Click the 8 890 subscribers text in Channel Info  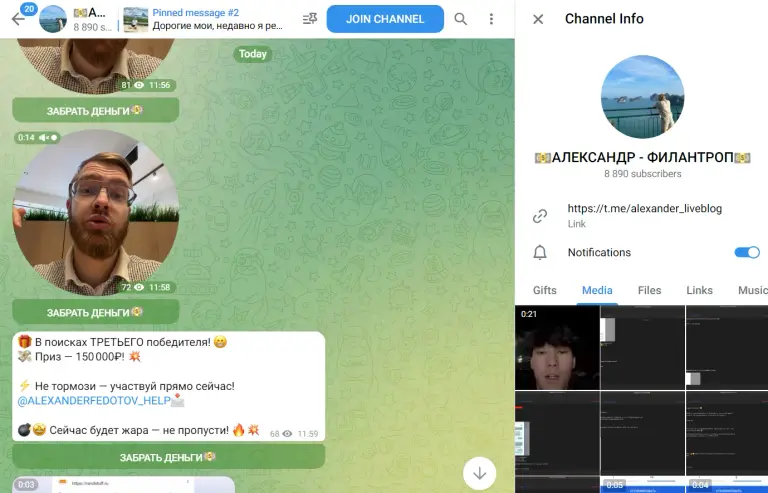click(x=643, y=174)
